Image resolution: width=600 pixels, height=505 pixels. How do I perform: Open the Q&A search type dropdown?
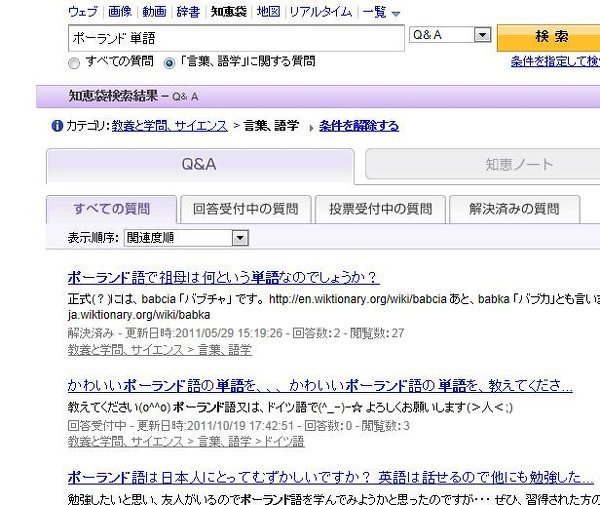(x=482, y=35)
